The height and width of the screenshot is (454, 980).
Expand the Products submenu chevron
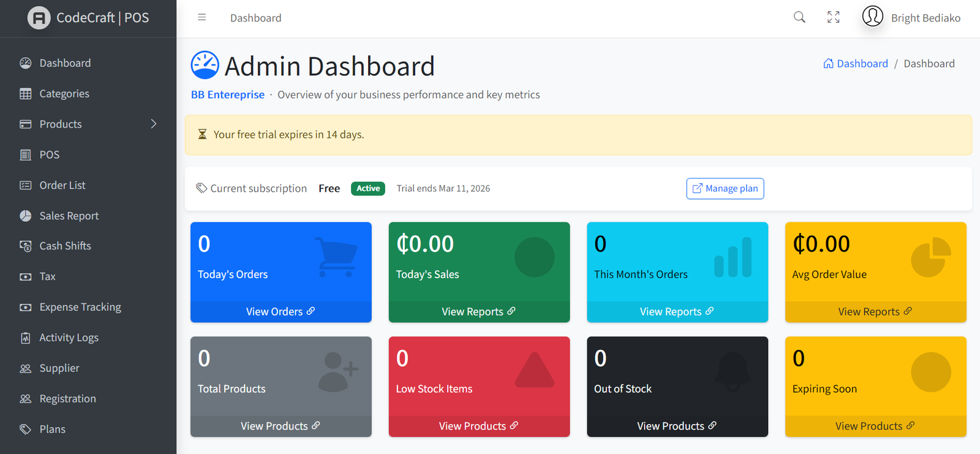[154, 124]
